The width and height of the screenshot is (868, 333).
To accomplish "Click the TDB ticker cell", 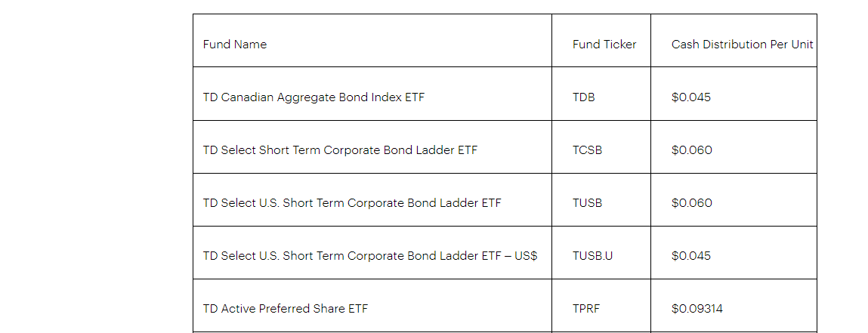I will 583,97.
